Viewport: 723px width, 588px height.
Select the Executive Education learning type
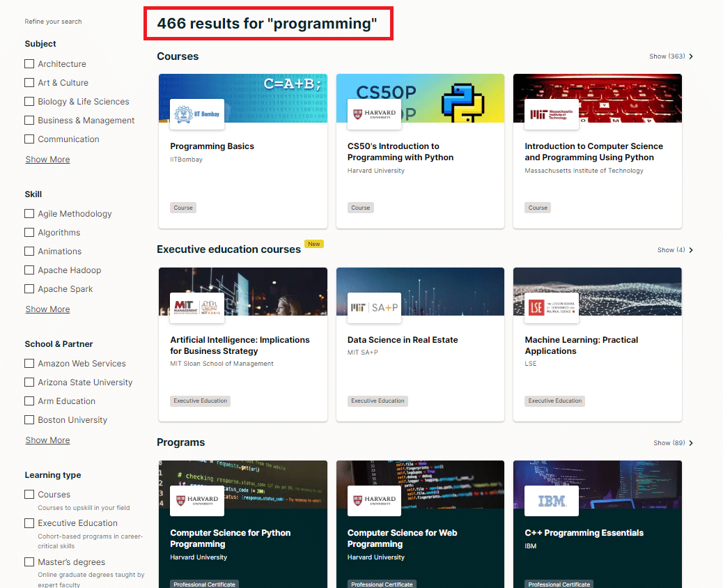click(x=29, y=523)
